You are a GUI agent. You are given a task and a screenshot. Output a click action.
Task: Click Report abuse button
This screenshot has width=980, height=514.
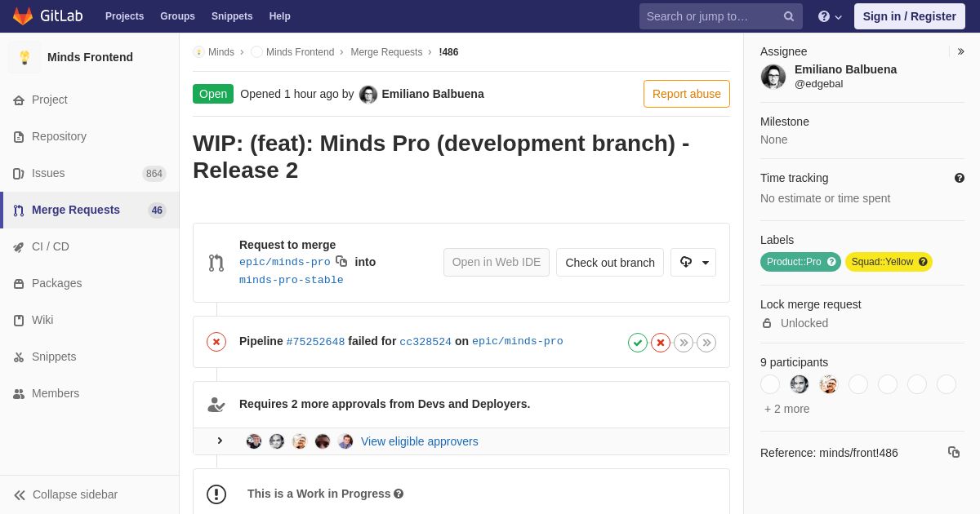pos(687,94)
